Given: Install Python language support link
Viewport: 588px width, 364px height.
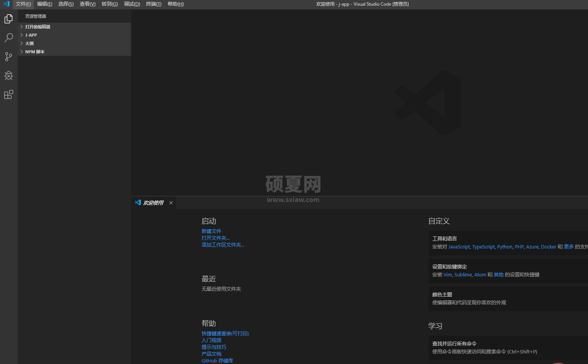Looking at the screenshot, I should (505, 247).
